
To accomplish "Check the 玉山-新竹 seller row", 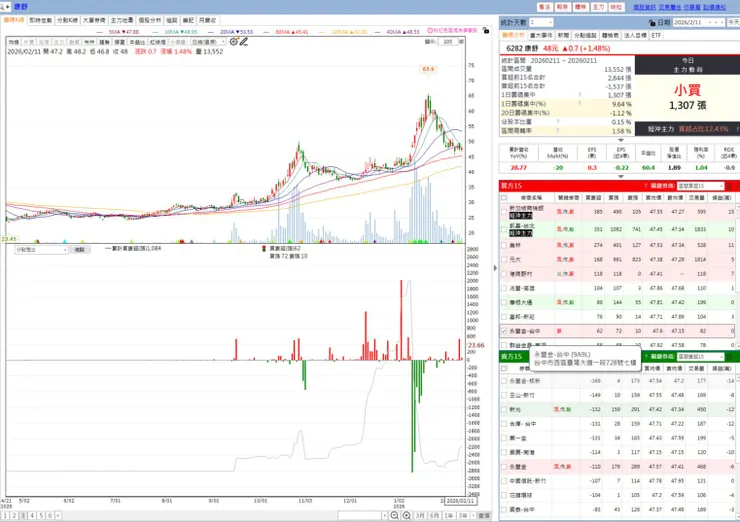I will (504, 396).
